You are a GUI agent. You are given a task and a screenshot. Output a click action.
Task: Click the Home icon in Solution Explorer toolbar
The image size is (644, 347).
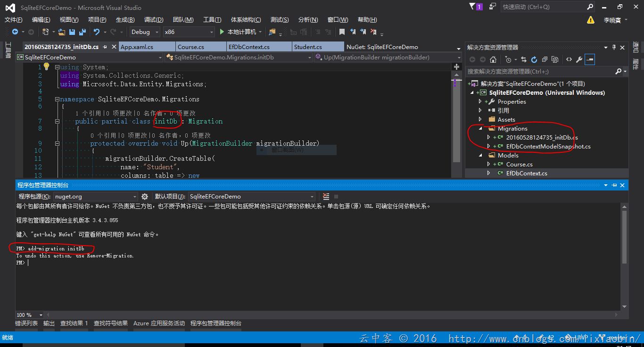pyautogui.click(x=493, y=60)
